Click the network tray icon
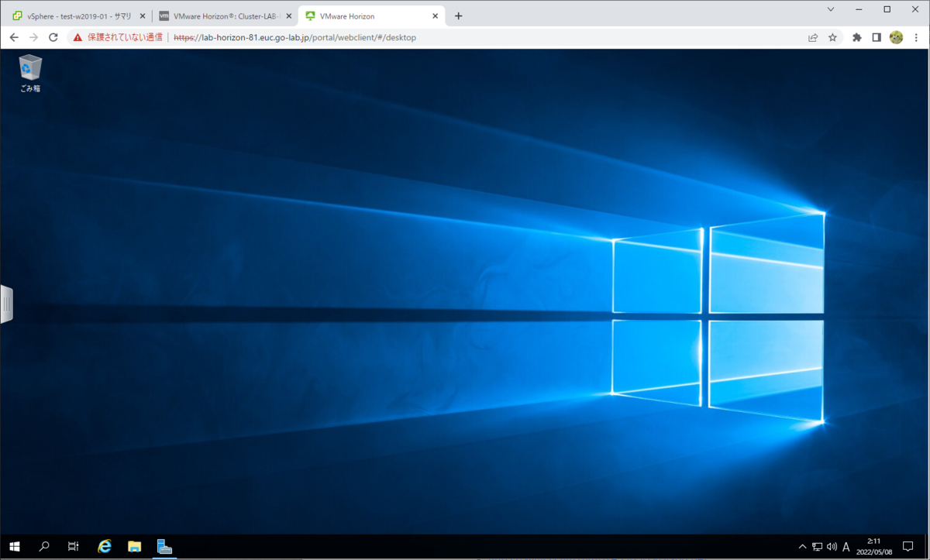This screenshot has width=930, height=560. coord(817,547)
